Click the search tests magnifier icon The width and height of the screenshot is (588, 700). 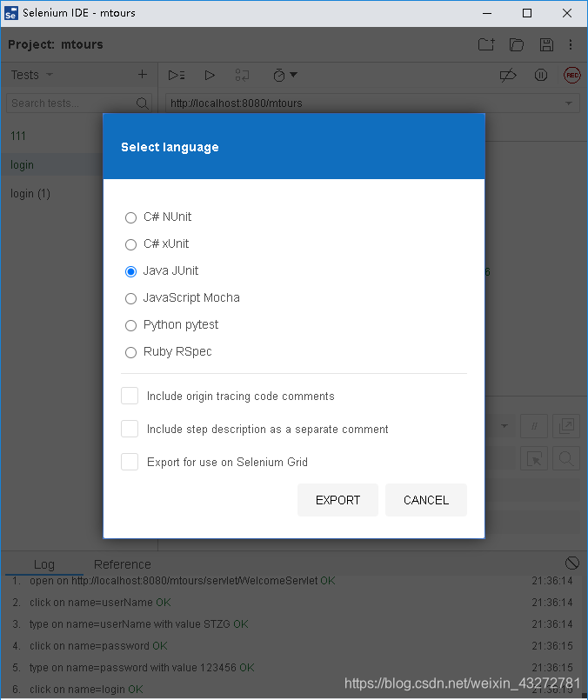click(142, 103)
